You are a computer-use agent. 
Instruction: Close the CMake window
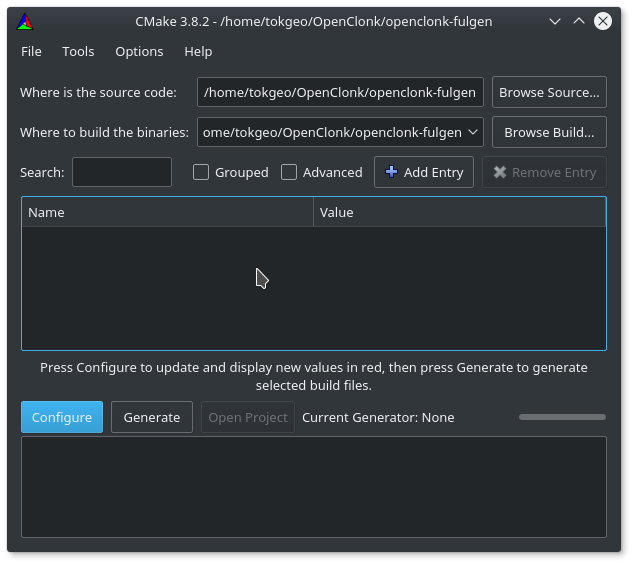tap(602, 21)
